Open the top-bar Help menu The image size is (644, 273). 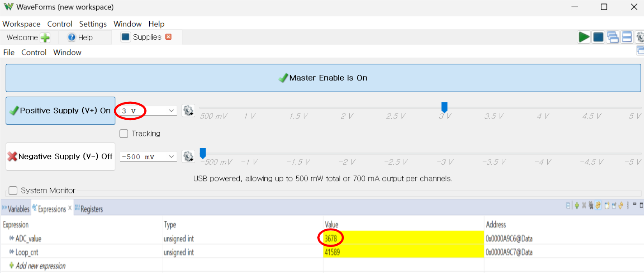(x=156, y=24)
